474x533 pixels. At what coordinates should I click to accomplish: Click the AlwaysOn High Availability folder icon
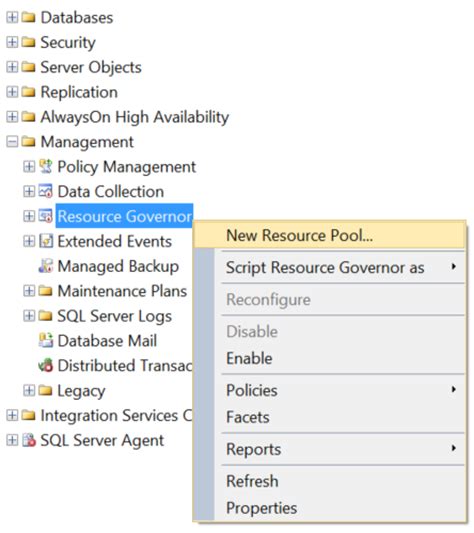[x=29, y=117]
